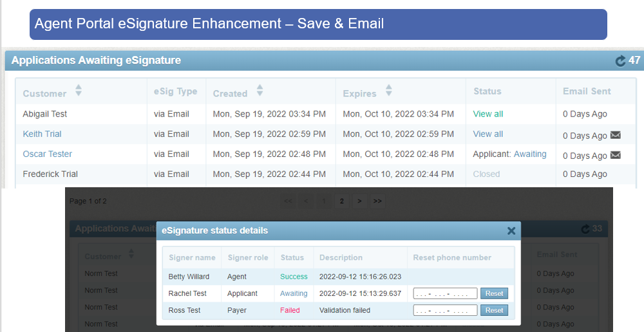
Task: Open Oscar Tester customer link
Action: [47, 154]
